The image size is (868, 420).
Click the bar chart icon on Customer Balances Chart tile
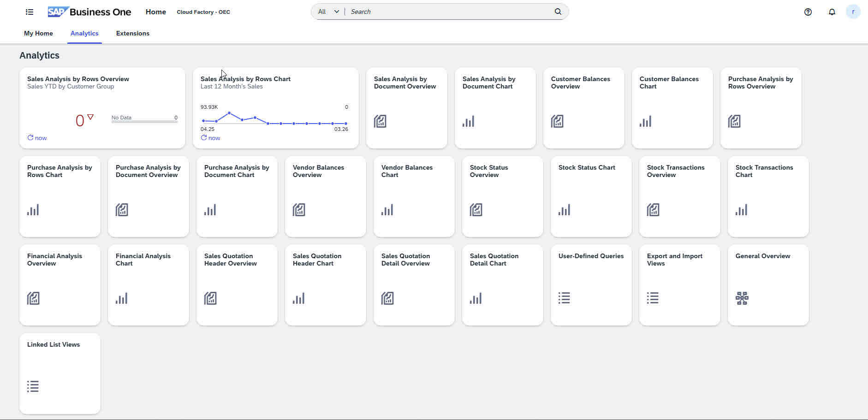[645, 121]
